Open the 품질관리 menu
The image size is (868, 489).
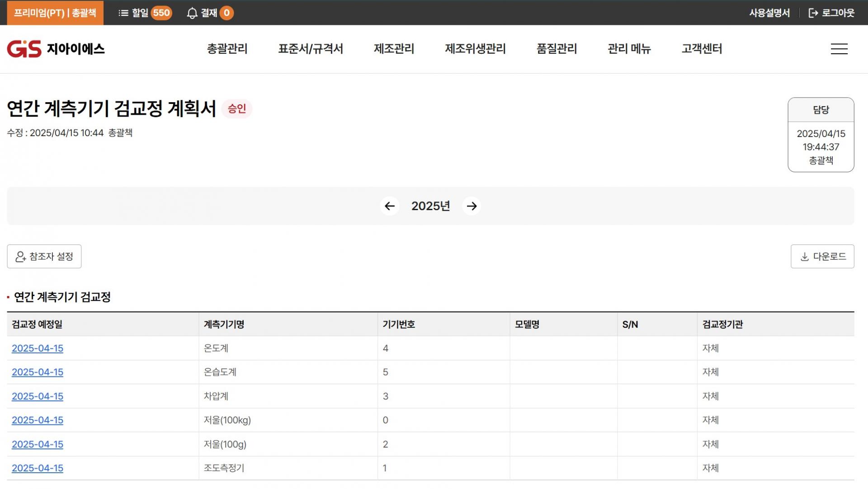click(x=557, y=49)
